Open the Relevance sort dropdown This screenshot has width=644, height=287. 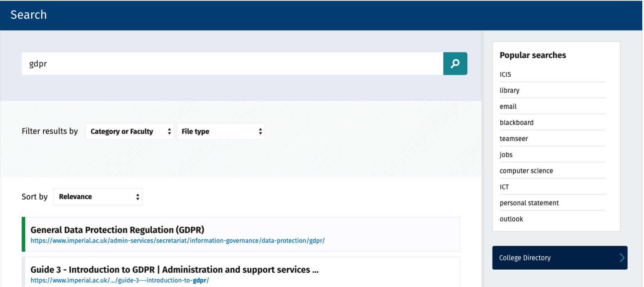point(98,197)
